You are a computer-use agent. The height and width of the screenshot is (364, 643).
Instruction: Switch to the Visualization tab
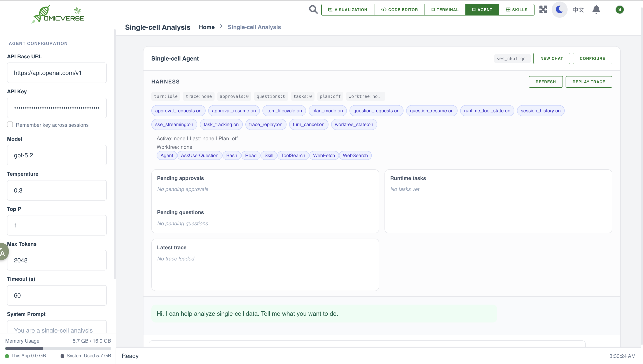click(348, 10)
